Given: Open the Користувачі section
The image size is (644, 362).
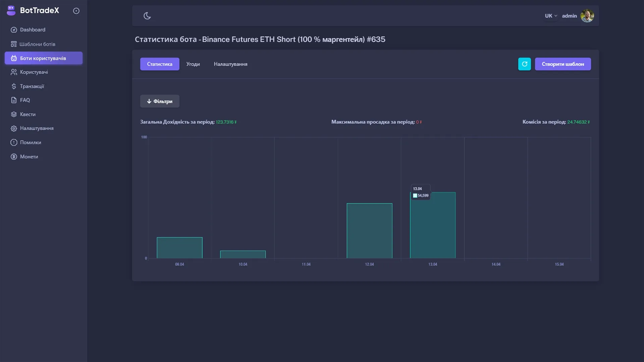Looking at the screenshot, I should tap(34, 72).
